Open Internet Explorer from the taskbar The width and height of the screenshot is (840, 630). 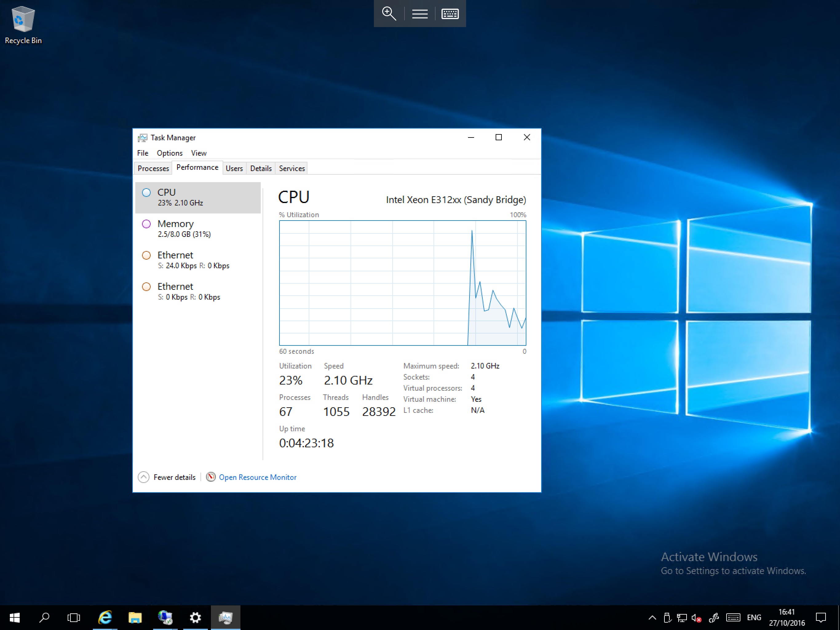(105, 617)
